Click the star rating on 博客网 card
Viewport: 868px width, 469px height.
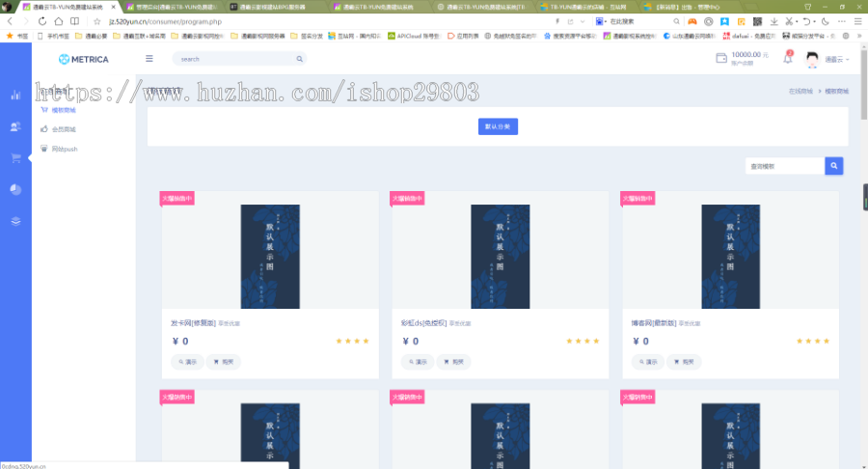coord(813,341)
